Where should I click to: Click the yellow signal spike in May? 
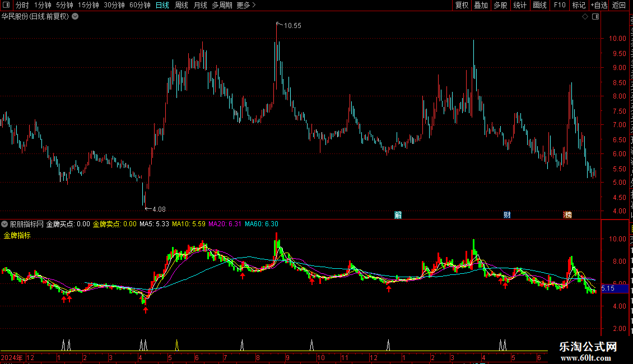177,345
